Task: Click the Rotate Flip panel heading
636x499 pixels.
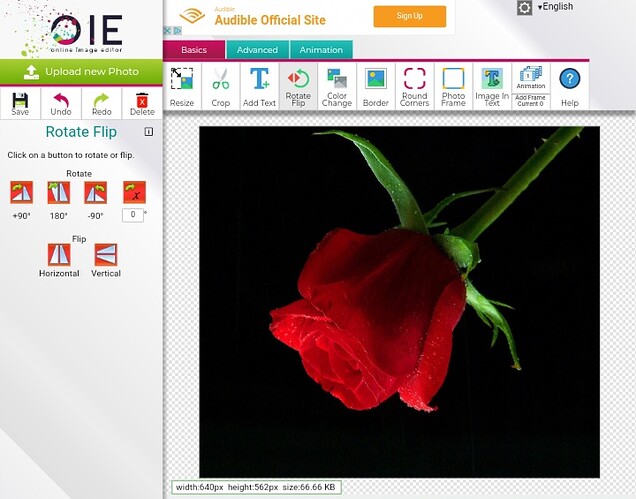Action: click(x=81, y=132)
